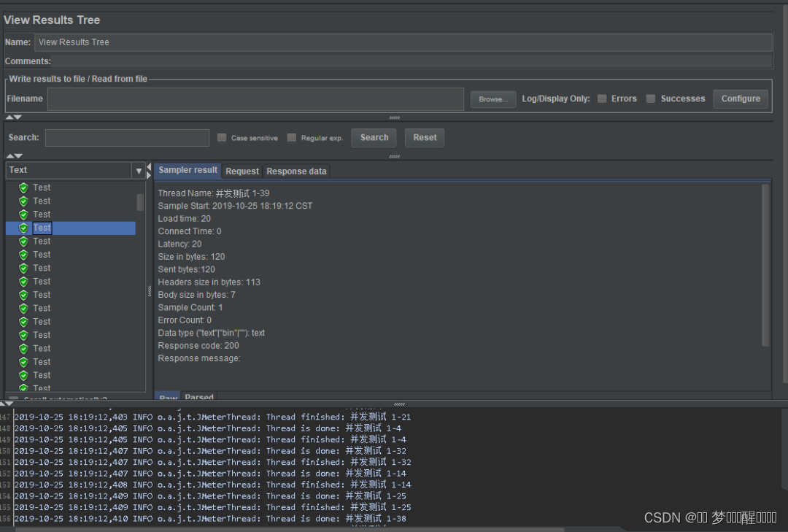Toggle the Regular exp. checkbox
The image size is (788, 532).
291,138
